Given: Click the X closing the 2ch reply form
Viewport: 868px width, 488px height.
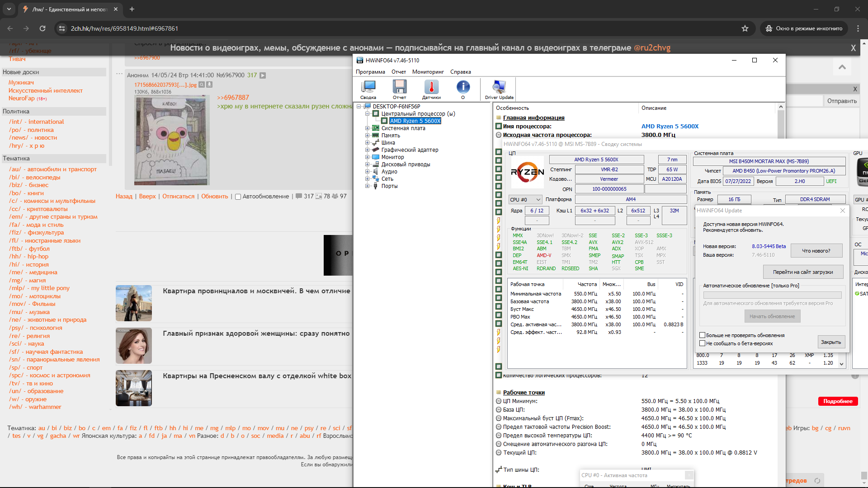Looking at the screenshot, I should click(855, 89).
